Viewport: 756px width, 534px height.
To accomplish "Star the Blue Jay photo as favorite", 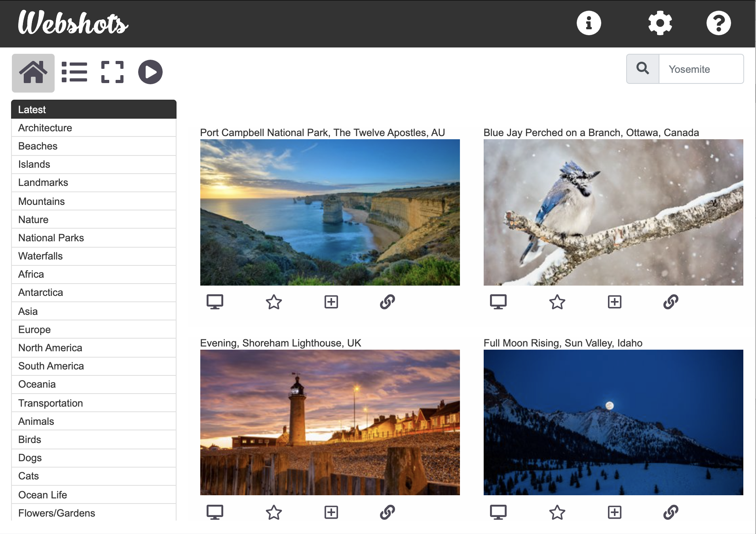I will coord(557,302).
